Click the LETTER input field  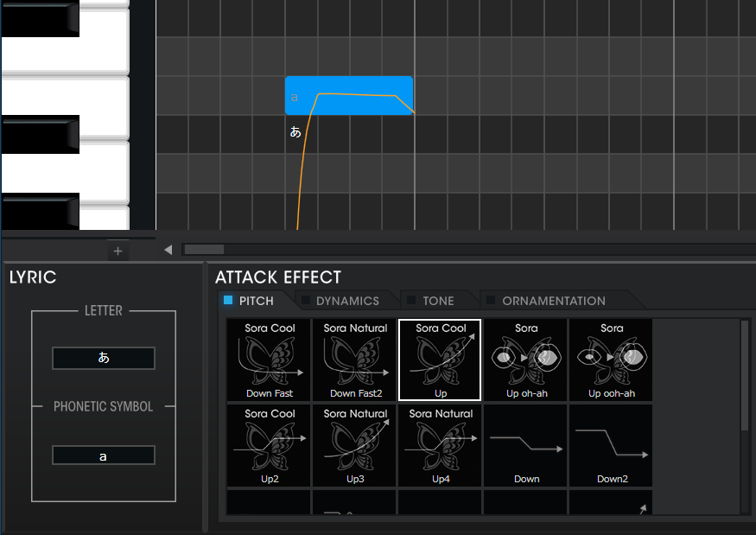pos(104,358)
